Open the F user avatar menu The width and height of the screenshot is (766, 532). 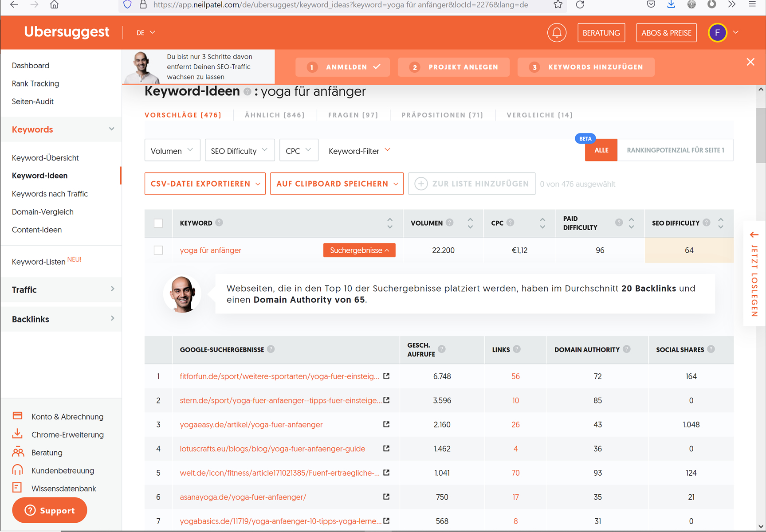click(x=717, y=33)
